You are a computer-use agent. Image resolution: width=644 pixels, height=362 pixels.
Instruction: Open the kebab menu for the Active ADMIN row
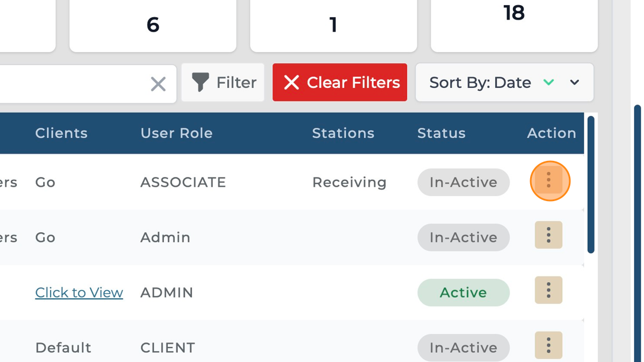point(549,290)
